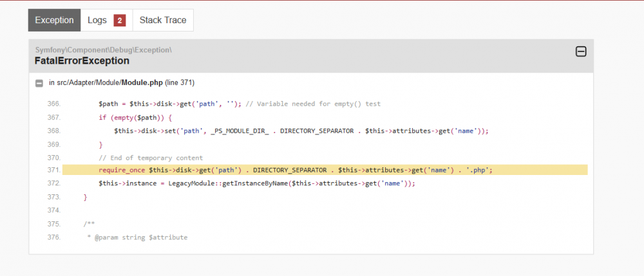Collapse the FatalErrorException panel with minus icon
644x276 pixels.
[581, 51]
